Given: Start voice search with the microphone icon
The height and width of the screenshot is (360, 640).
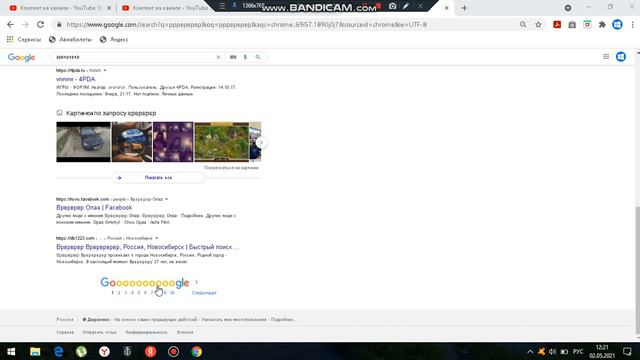Looking at the screenshot, I should [245, 57].
